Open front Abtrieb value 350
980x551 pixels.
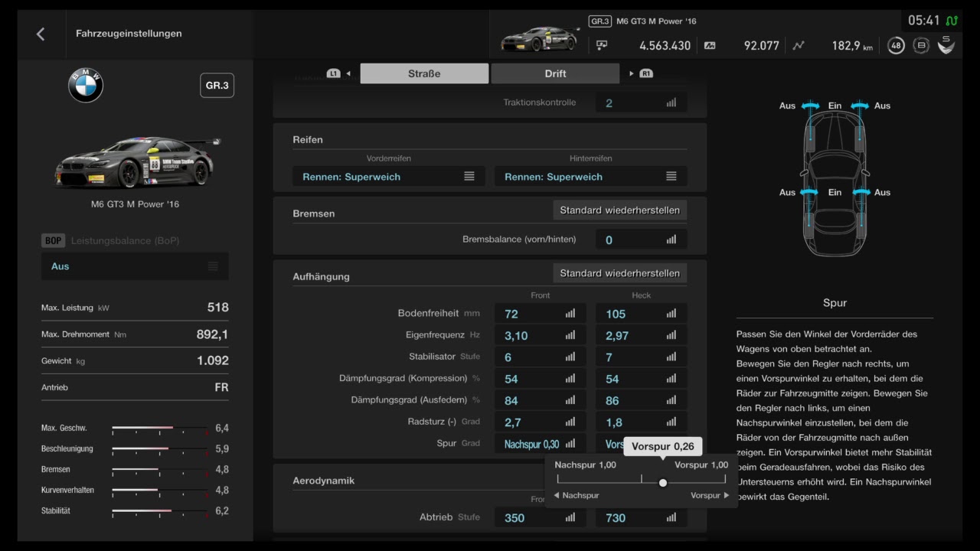coord(540,517)
